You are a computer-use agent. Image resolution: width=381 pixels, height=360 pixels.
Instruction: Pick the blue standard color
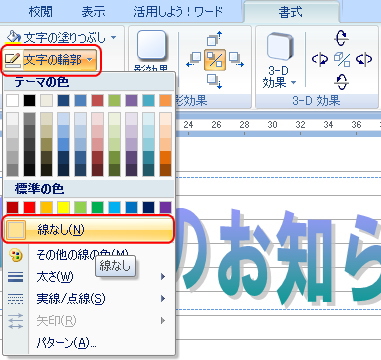131,207
